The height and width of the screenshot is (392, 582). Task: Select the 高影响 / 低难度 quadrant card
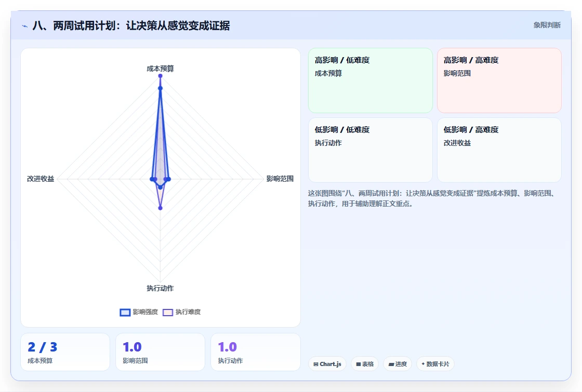(x=371, y=80)
